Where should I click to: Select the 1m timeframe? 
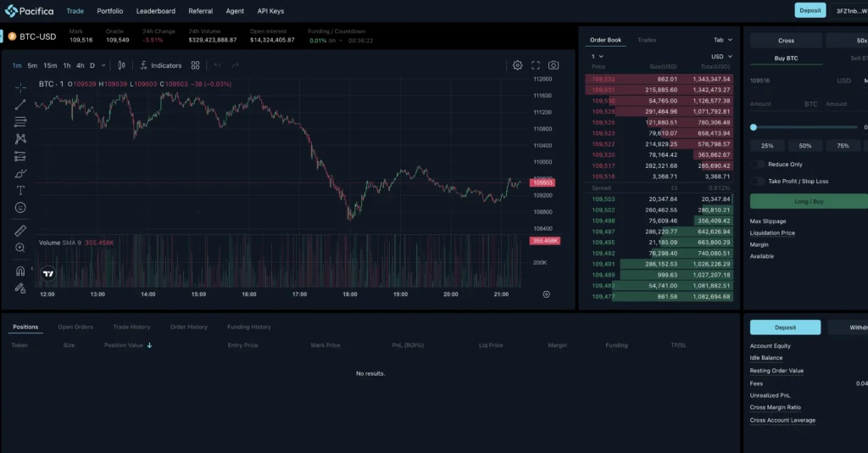(17, 65)
